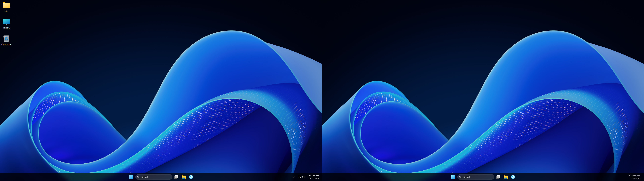Open Task View on the right monitor's taskbar

pos(498,177)
